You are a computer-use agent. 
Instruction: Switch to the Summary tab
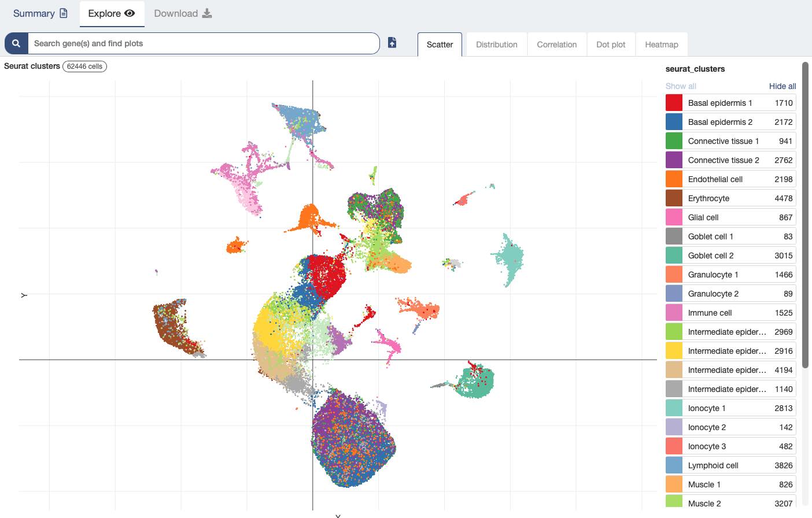click(x=34, y=13)
